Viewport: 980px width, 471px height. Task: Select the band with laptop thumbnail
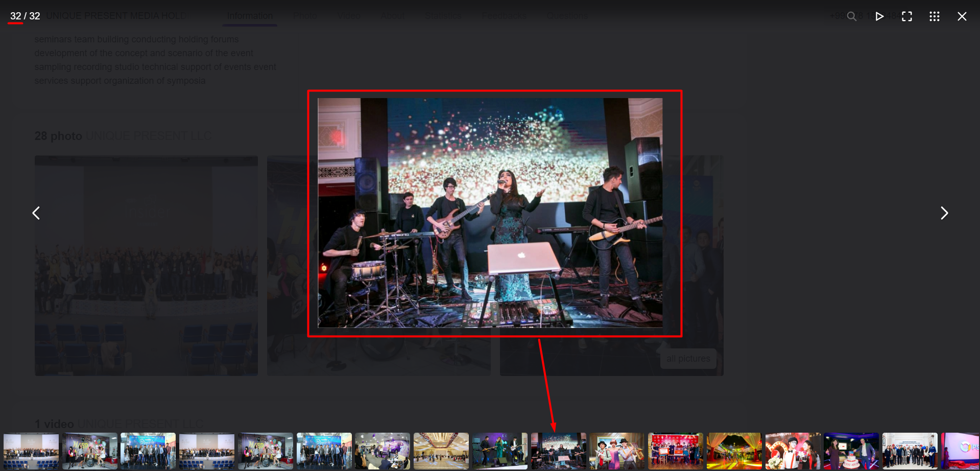point(559,451)
